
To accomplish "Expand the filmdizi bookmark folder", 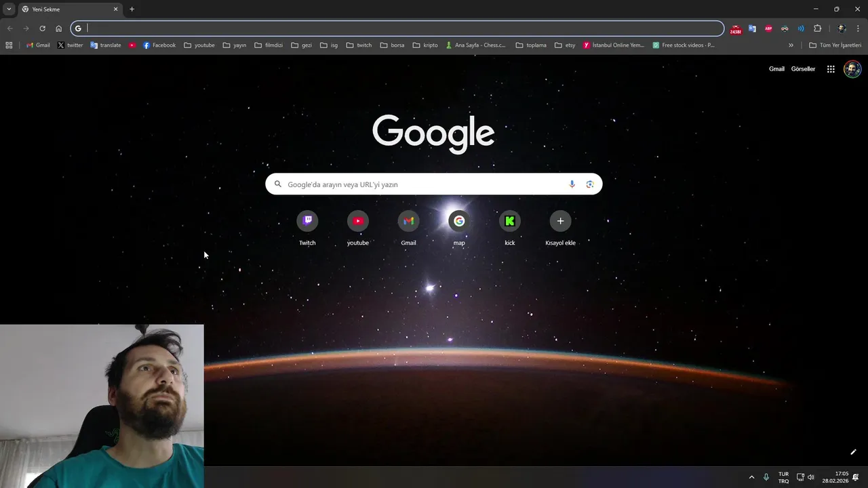I will point(269,45).
